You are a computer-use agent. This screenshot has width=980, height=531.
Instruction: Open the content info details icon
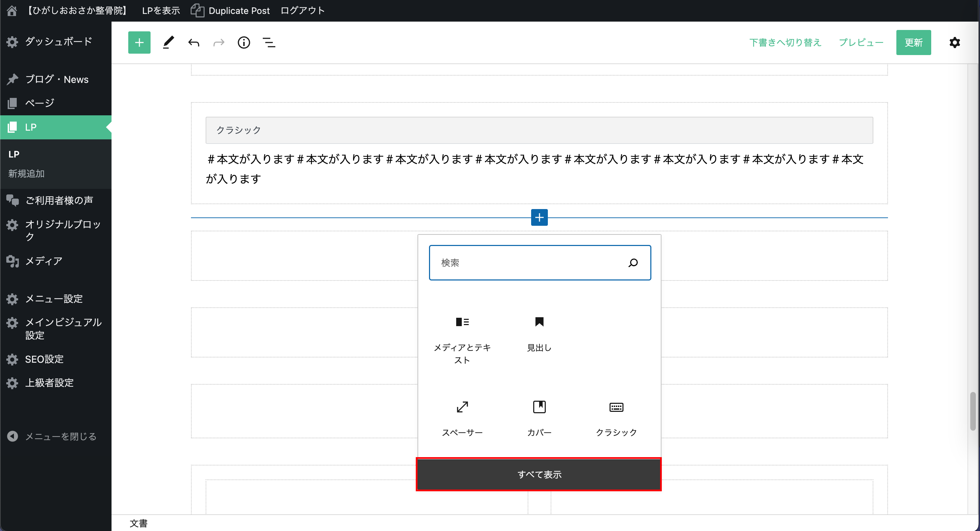[x=244, y=43]
